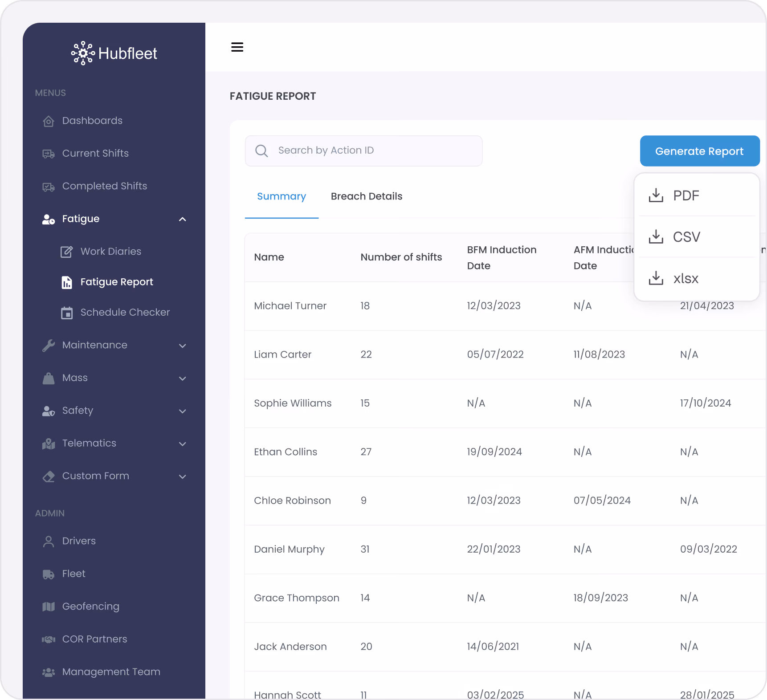
Task: Click the Geofencing map icon
Action: point(49,606)
